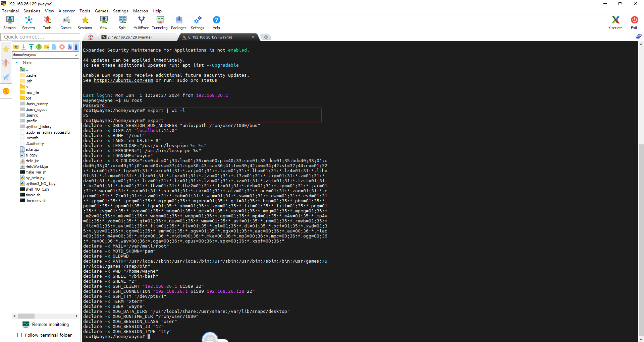Viewport: 644px width, 342px height.
Task: Click the red Exit power icon
Action: [634, 23]
